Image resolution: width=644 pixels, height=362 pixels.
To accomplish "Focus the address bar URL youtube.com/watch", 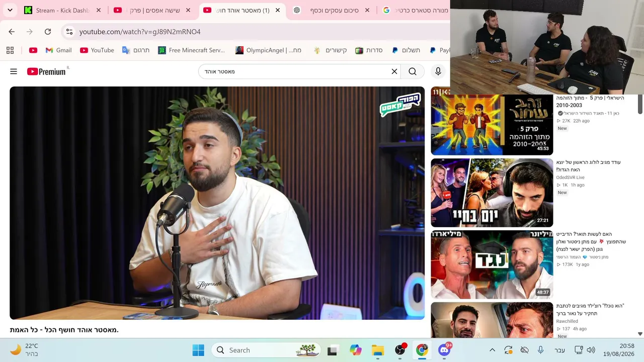I will pyautogui.click(x=140, y=32).
